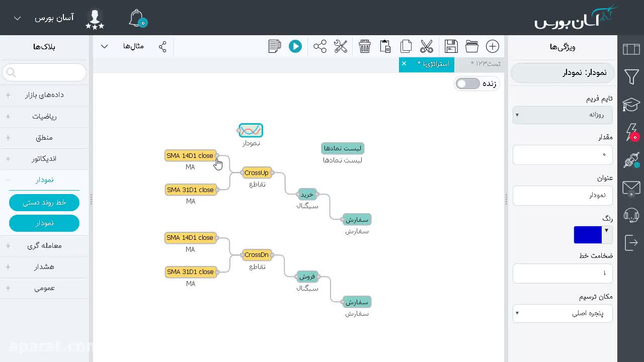Run the strategy with the play icon
This screenshot has height=362, width=644.
click(x=295, y=46)
